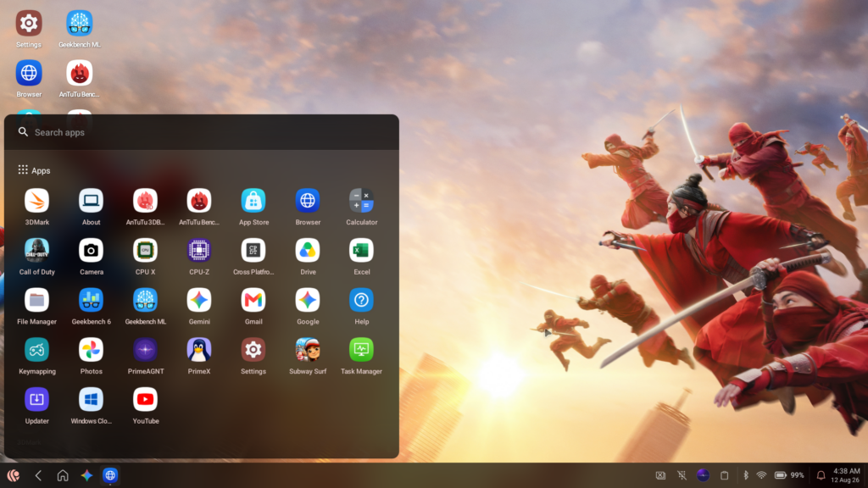Click the Wi-Fi status icon
The image size is (868, 488).
coord(762,475)
